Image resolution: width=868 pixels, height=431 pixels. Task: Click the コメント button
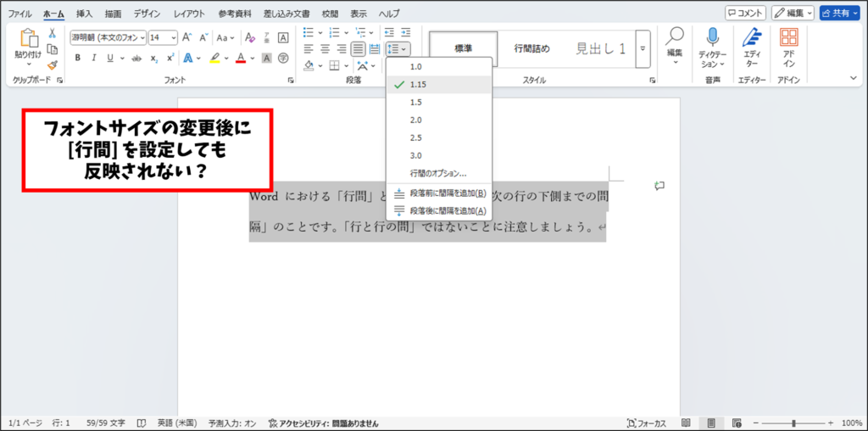pos(745,13)
